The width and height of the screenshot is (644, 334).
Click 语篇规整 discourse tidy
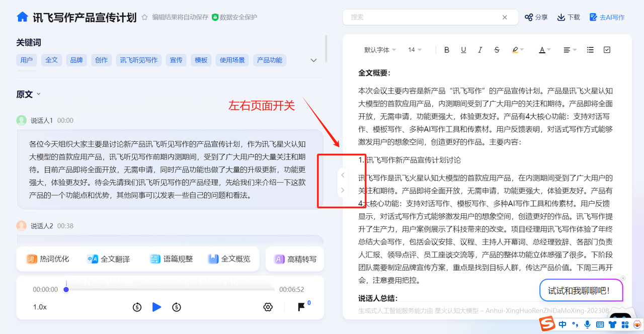pos(171,259)
